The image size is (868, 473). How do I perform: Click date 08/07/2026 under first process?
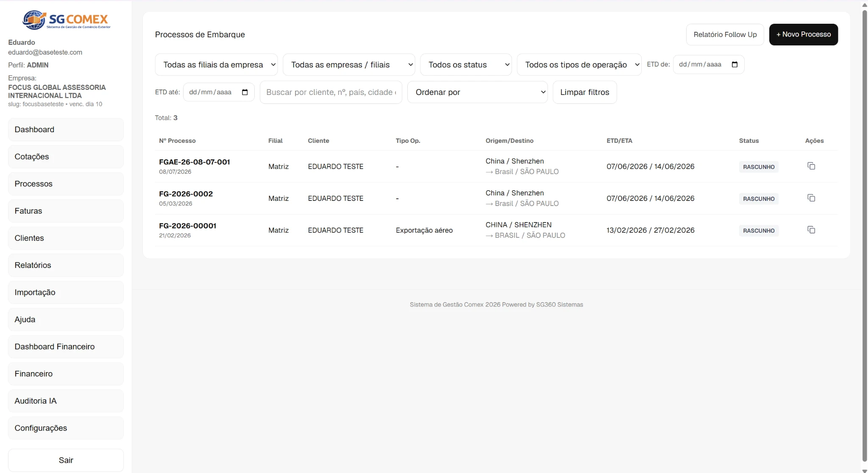175,172
